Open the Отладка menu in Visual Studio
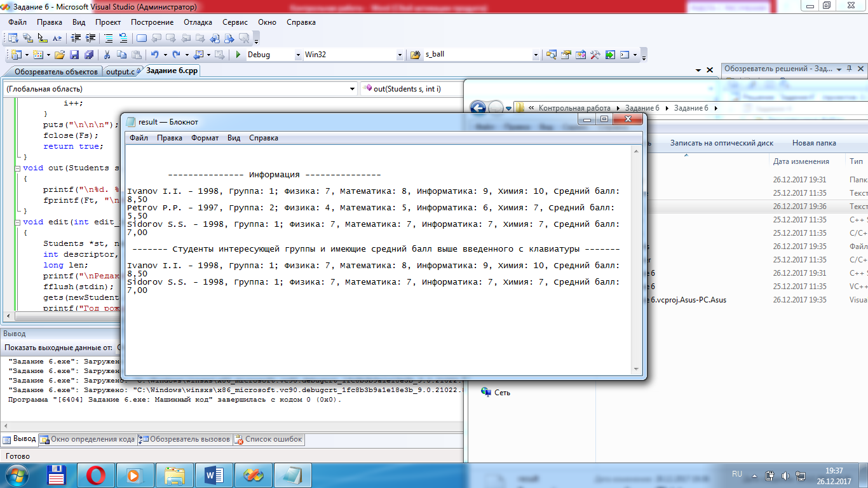This screenshot has height=488, width=868. [198, 22]
